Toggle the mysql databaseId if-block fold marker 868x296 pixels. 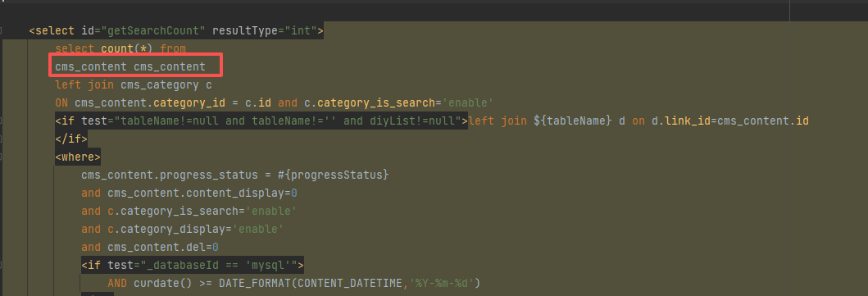(1, 266)
